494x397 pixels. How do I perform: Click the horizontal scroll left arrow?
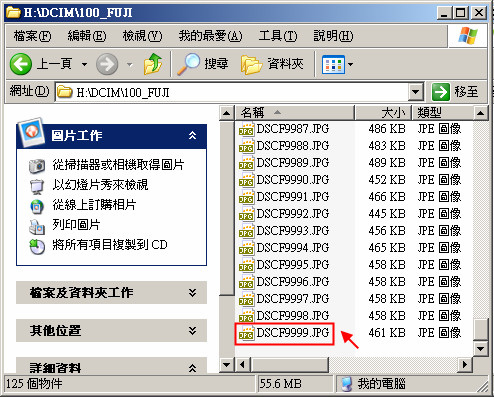242,365
